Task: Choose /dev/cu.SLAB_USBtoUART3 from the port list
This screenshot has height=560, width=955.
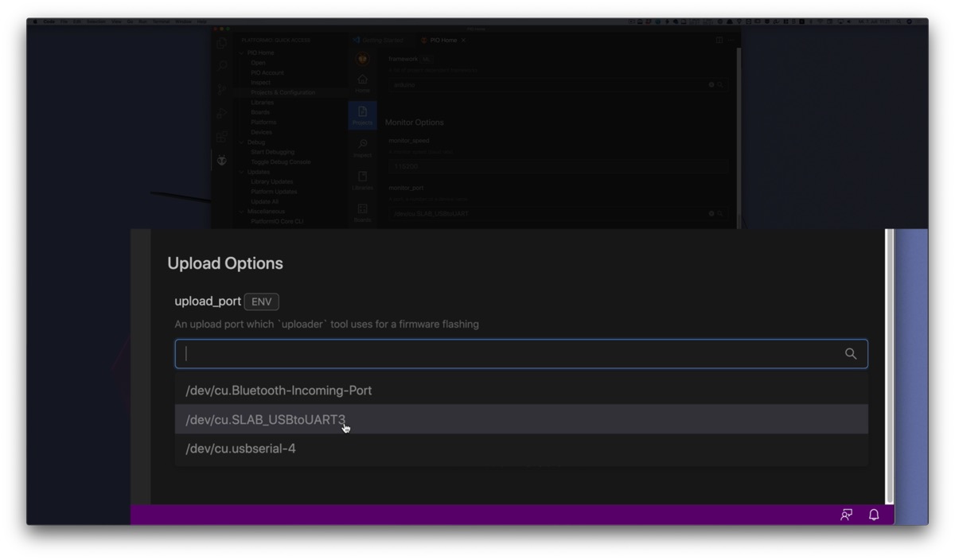Action: pyautogui.click(x=521, y=419)
